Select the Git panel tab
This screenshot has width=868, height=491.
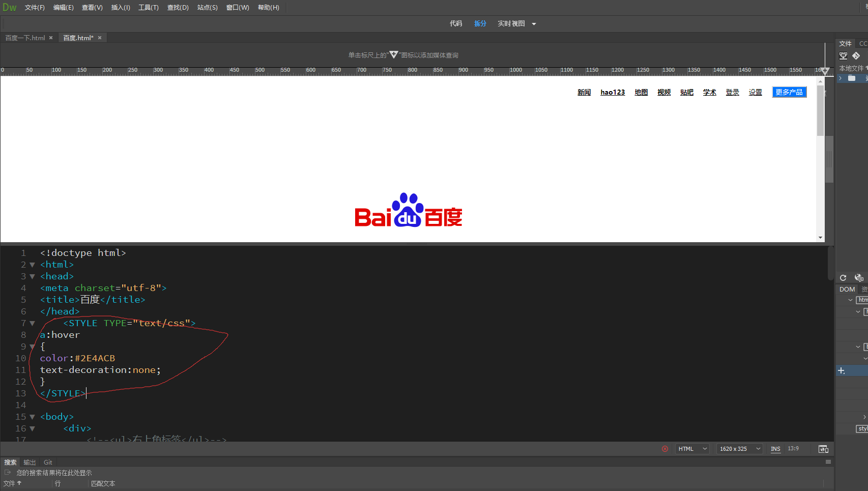[x=48, y=462]
